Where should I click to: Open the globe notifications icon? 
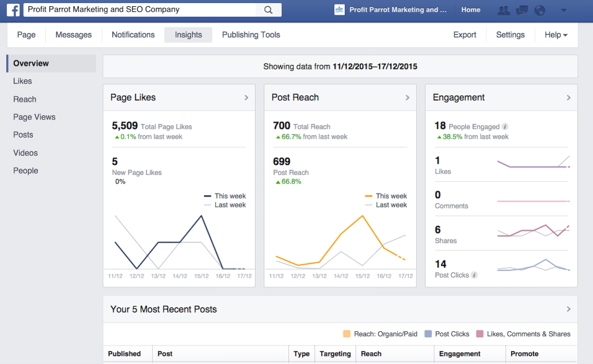[x=540, y=11]
